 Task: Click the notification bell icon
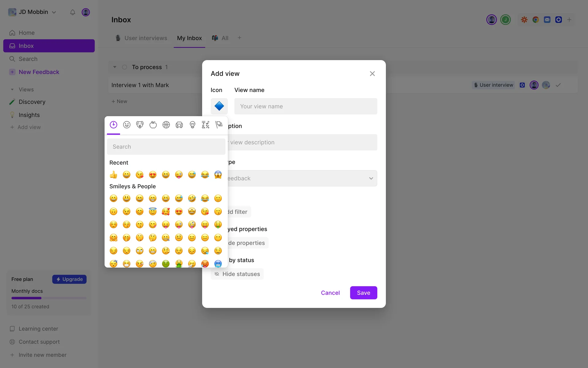coord(73,12)
